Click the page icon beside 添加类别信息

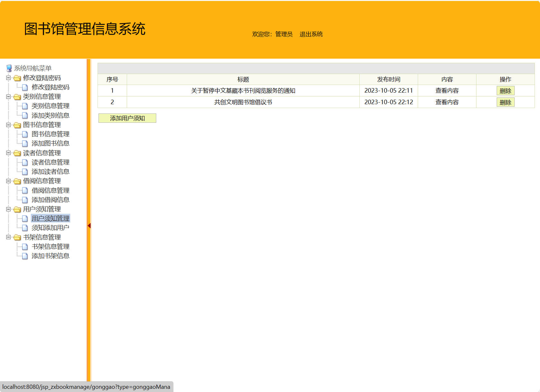point(25,115)
